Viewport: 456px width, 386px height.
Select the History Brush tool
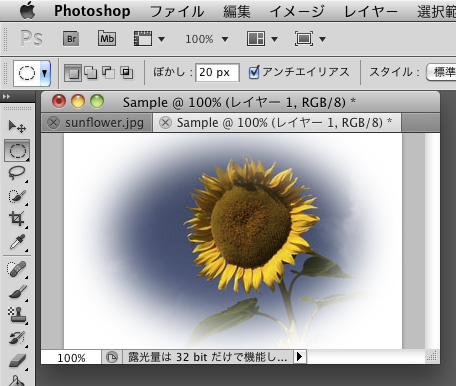pyautogui.click(x=17, y=338)
